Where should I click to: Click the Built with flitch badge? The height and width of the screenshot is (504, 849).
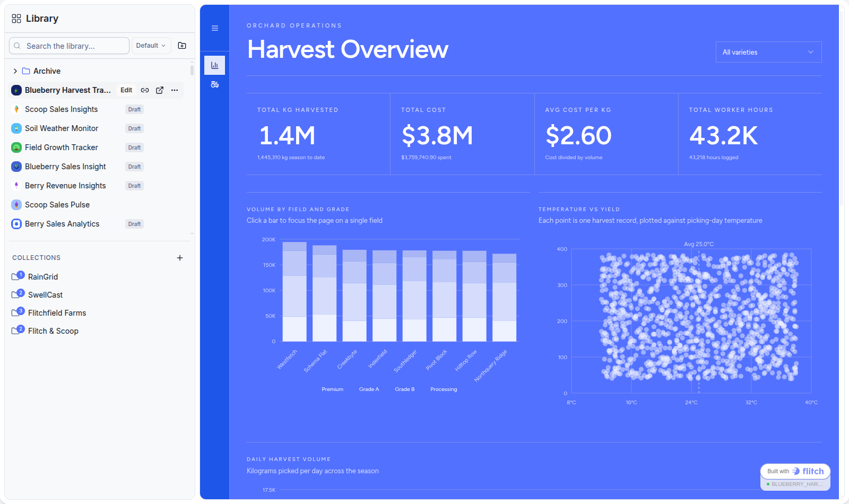pyautogui.click(x=795, y=471)
